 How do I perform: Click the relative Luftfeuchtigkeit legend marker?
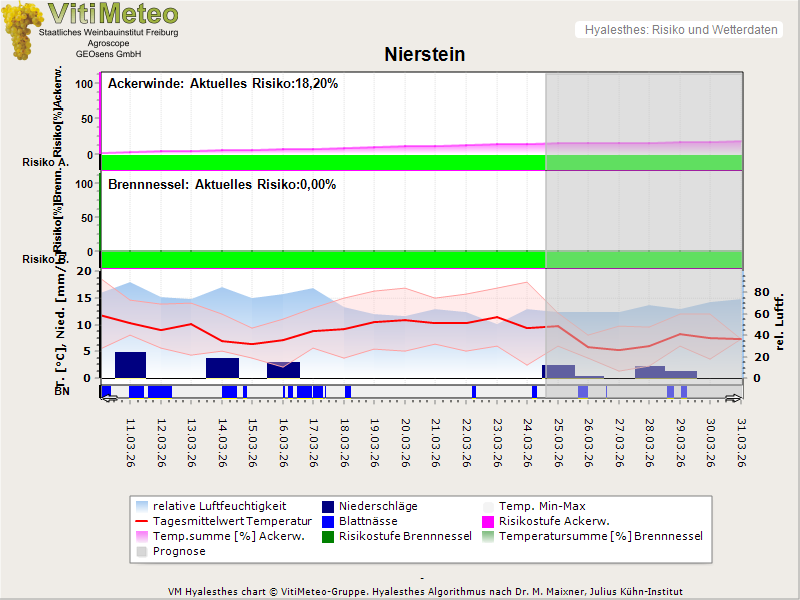(x=141, y=506)
